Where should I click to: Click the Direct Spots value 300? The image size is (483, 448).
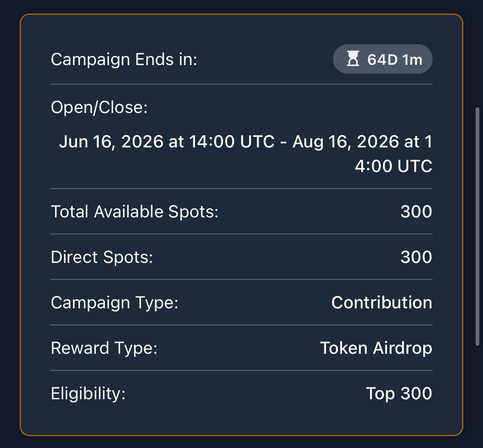(x=416, y=257)
